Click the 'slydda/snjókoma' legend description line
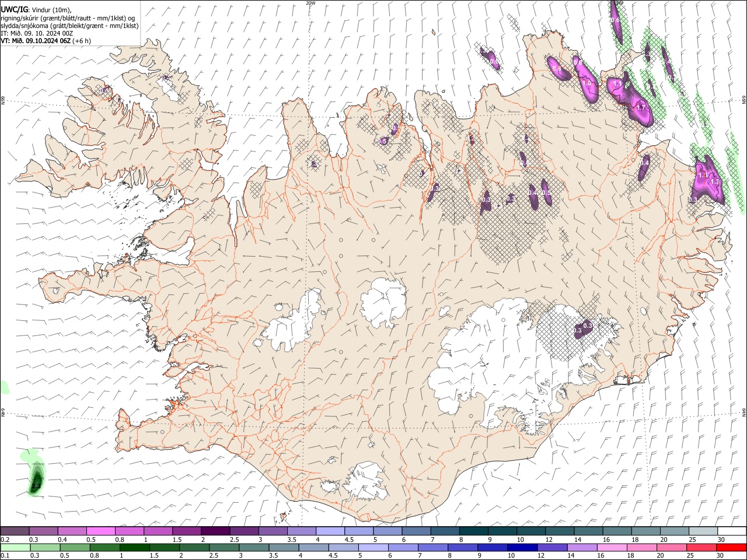747x560 pixels. pyautogui.click(x=69, y=26)
